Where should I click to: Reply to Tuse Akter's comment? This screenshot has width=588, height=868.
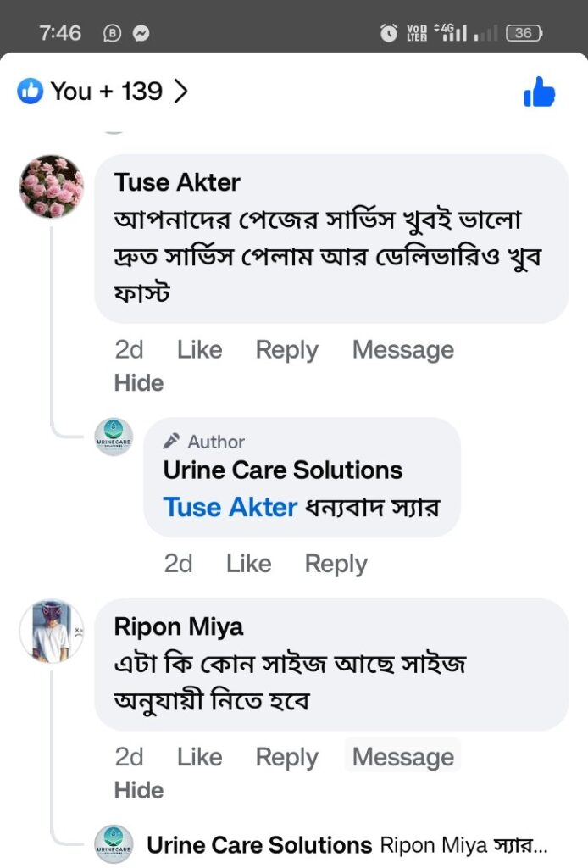coord(286,349)
